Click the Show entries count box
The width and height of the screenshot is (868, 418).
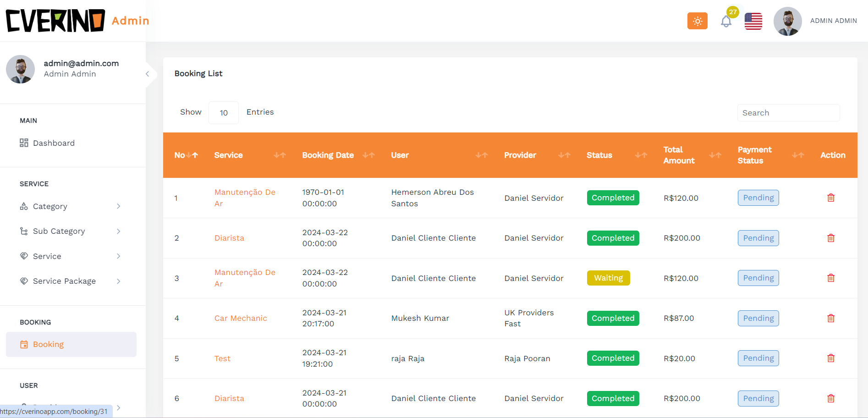click(224, 113)
